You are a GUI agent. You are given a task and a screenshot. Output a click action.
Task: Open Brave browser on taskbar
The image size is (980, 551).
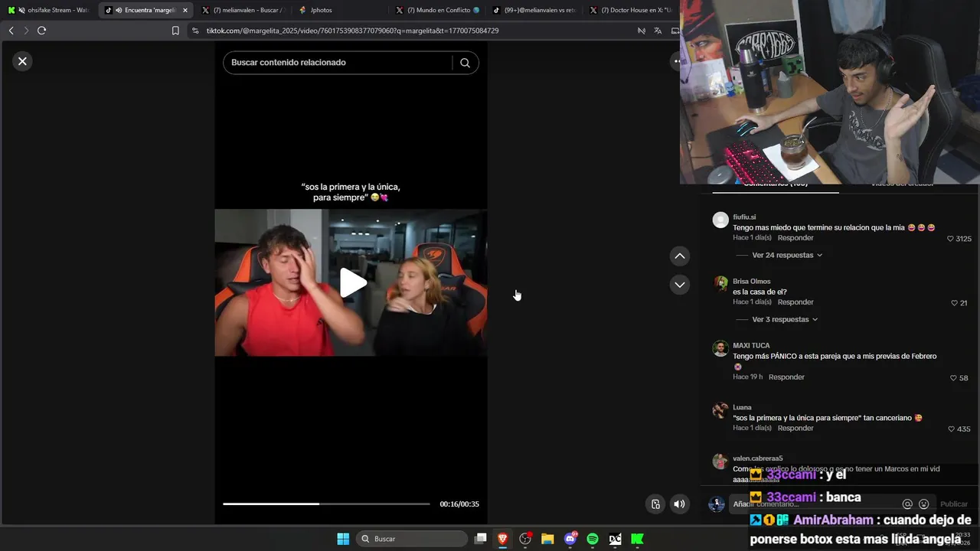pos(503,539)
